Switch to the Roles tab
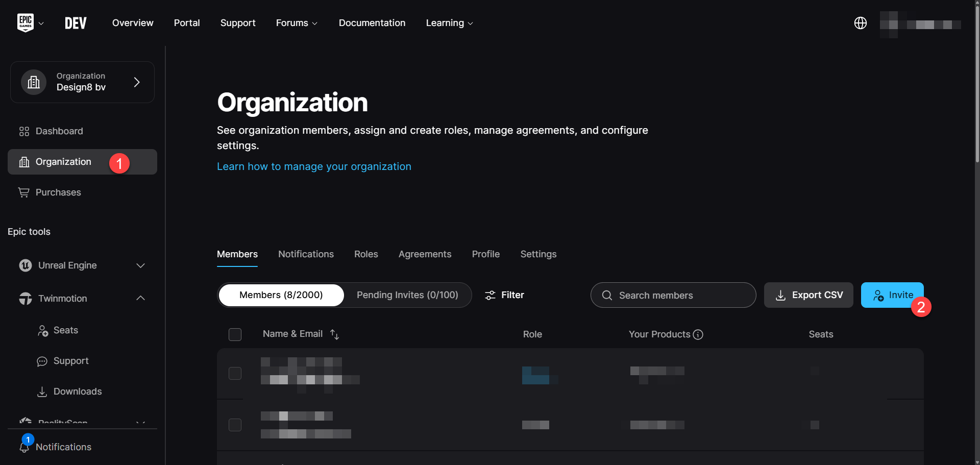This screenshot has height=465, width=980. click(x=366, y=254)
